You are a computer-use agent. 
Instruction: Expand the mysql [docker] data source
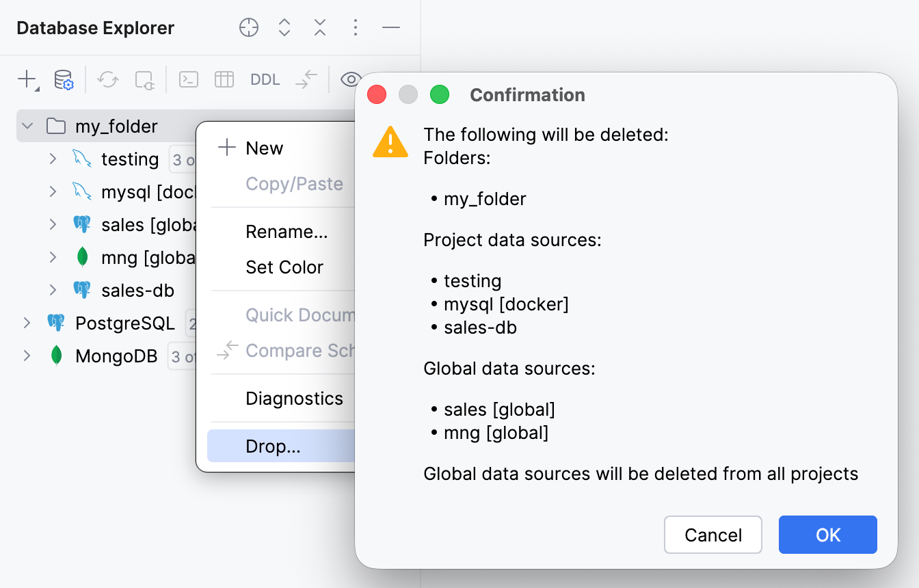[53, 192]
